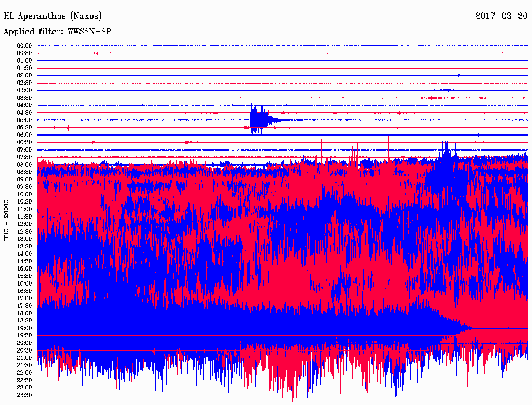Click the 05:00 time label
Viewport: 532px width, 405px height.
point(24,120)
